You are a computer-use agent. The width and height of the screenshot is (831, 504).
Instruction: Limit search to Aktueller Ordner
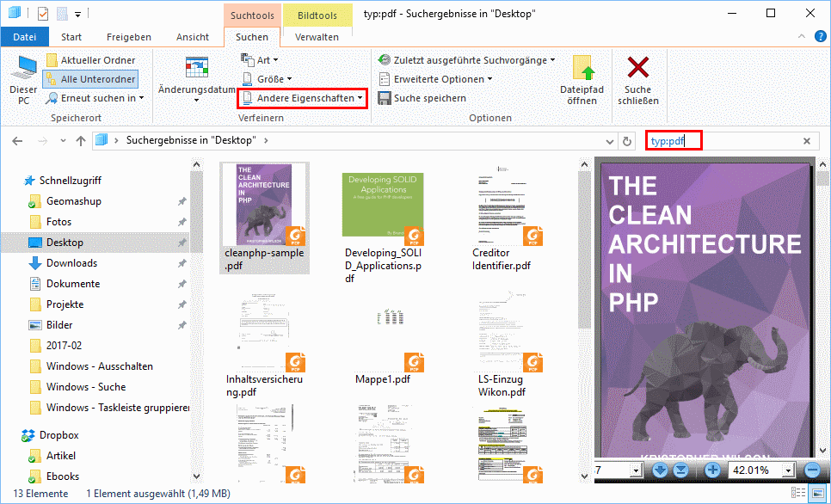90,60
